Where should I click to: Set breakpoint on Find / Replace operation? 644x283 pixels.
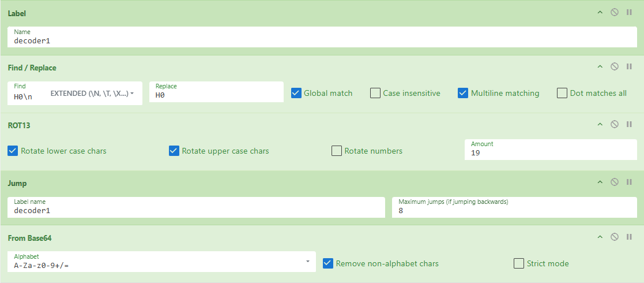point(629,67)
